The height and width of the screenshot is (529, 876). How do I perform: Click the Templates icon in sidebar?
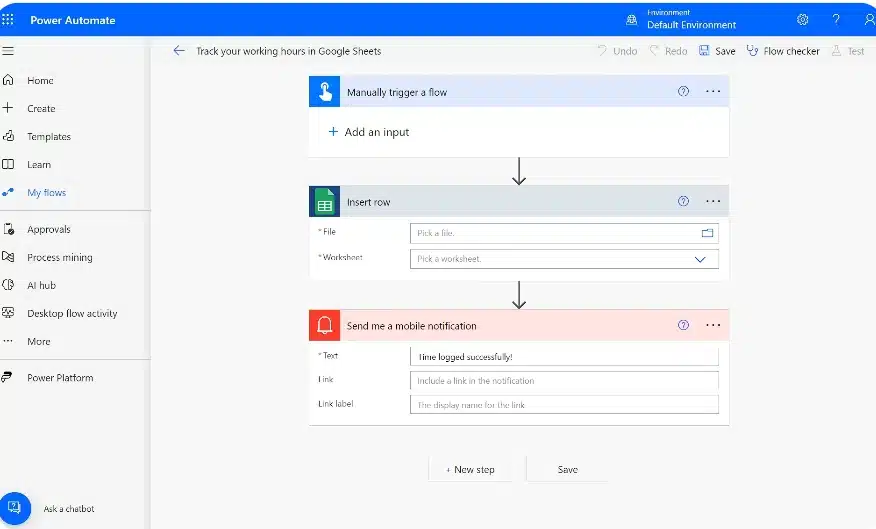click(x=8, y=136)
